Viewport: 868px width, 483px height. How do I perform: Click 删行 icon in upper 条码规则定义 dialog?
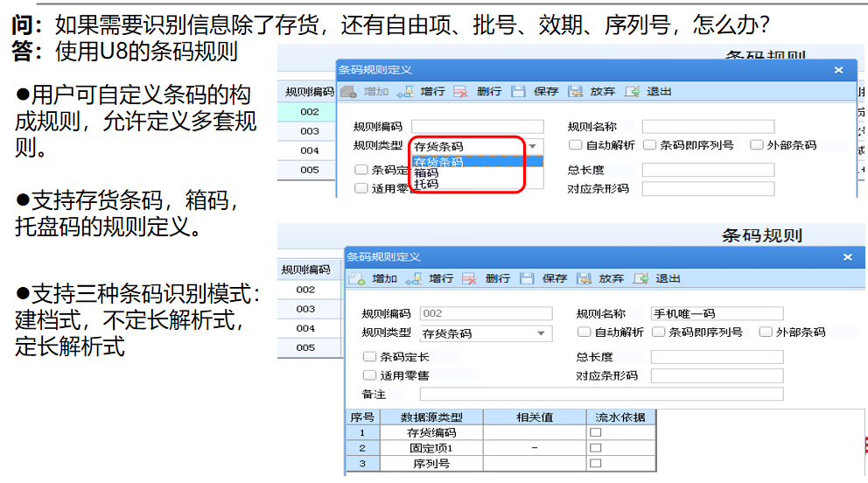click(460, 92)
